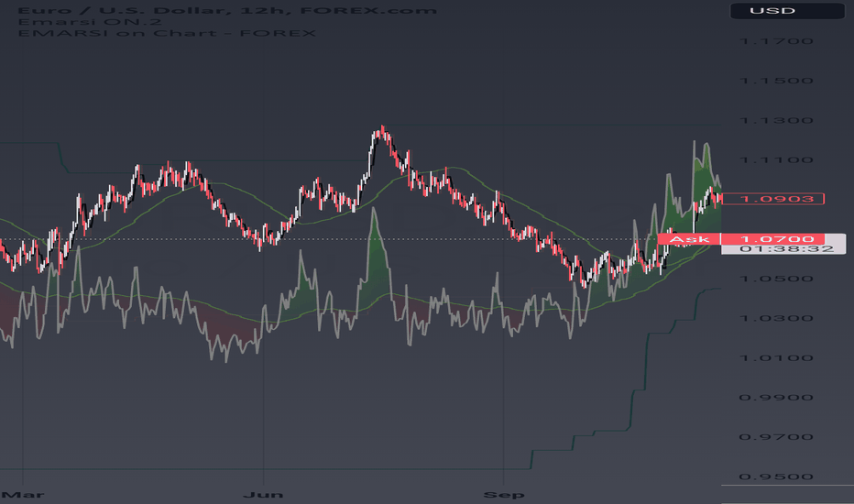The height and width of the screenshot is (504, 854).
Task: Click the 1.1300 price axis label
Action: (776, 120)
